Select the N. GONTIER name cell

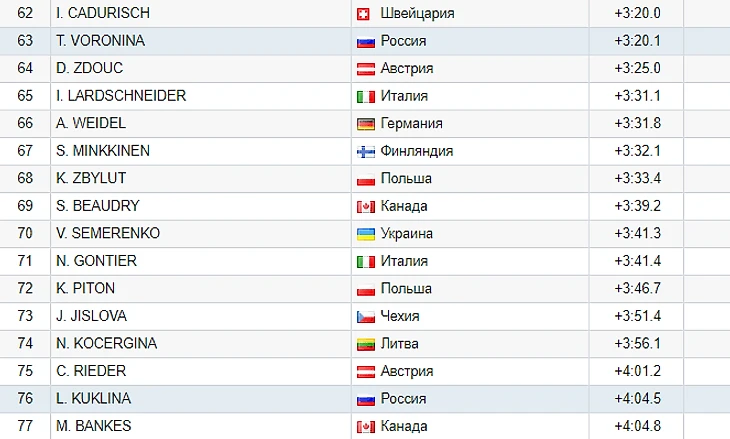tap(96, 261)
